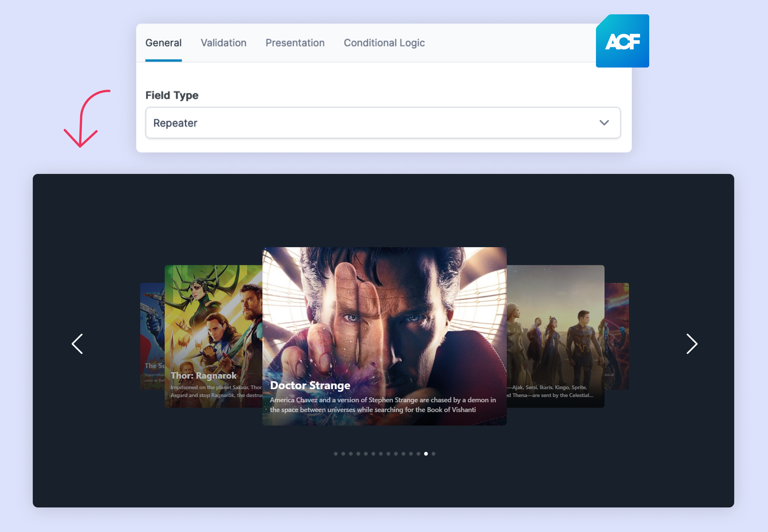Image resolution: width=768 pixels, height=532 pixels.
Task: Switch to the General tab
Action: 163,43
